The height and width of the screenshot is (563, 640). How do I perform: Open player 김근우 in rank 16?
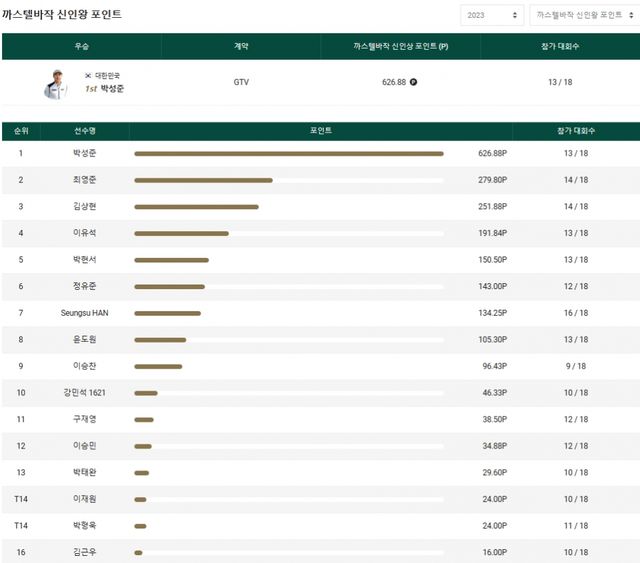coord(85,552)
